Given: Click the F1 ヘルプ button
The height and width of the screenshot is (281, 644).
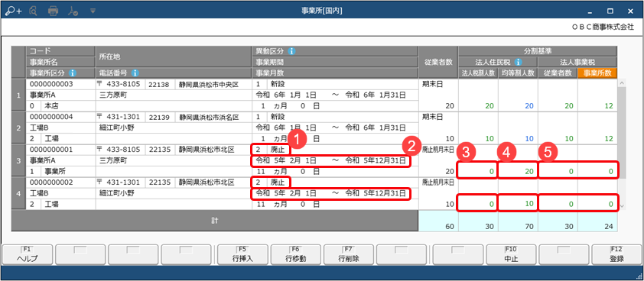Looking at the screenshot, I should (28, 255).
